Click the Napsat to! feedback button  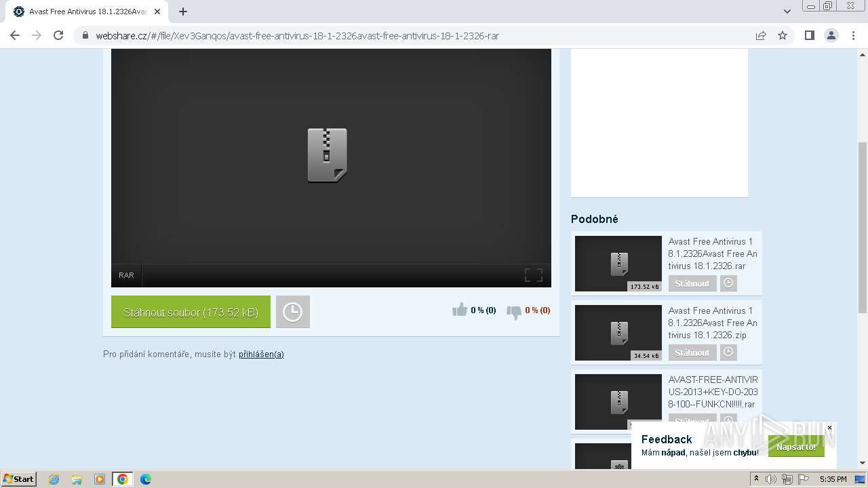click(796, 447)
